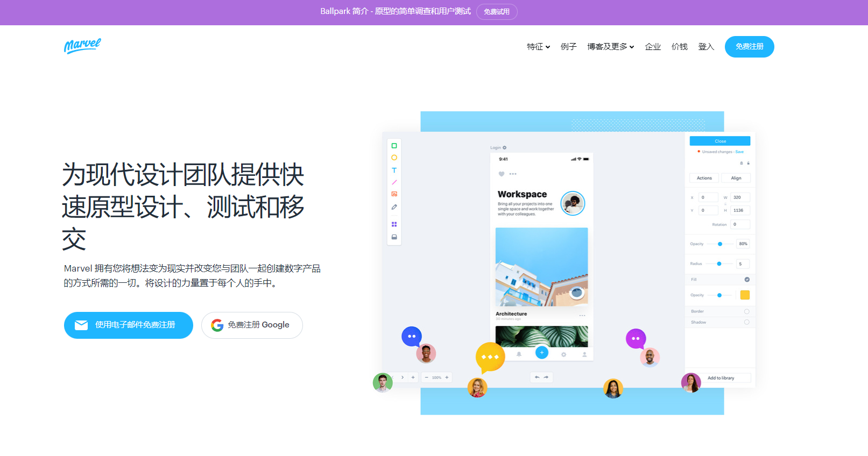Click the Add to library button
868x456 pixels.
[x=721, y=378]
